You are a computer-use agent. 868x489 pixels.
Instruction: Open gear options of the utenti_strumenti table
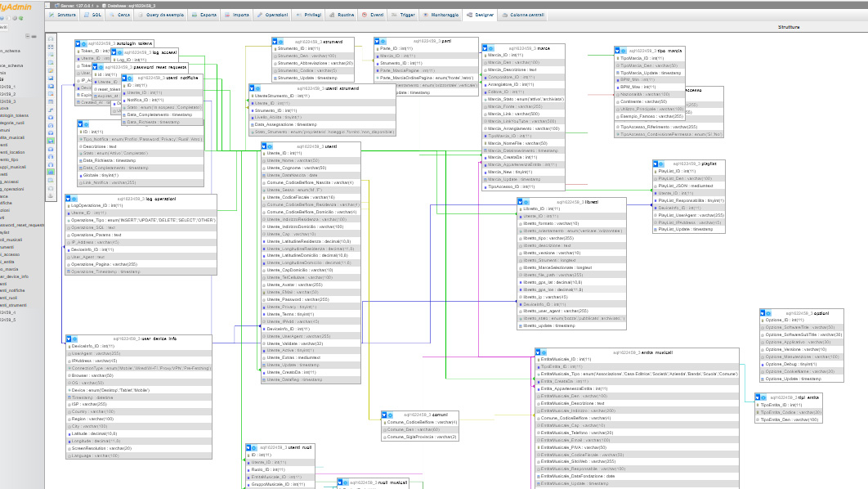(x=257, y=88)
